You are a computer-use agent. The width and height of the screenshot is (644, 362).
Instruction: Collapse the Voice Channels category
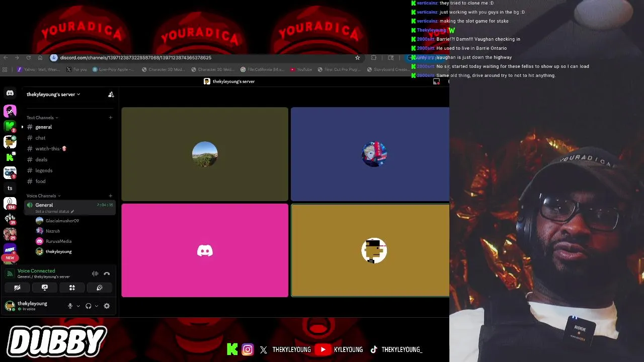[43, 196]
